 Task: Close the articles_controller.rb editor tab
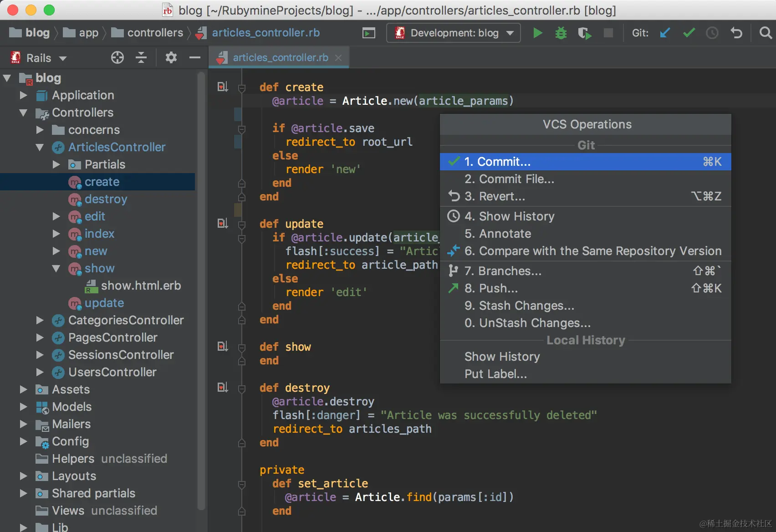[338, 58]
